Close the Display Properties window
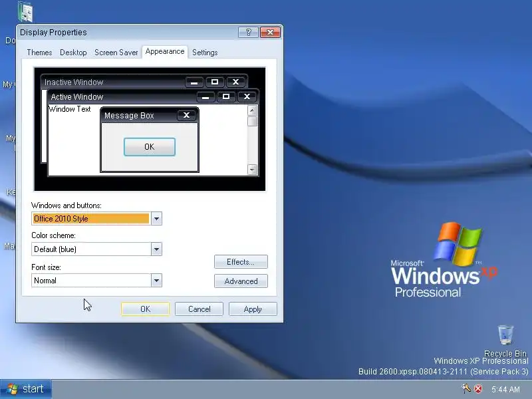The image size is (532, 399). click(271, 32)
